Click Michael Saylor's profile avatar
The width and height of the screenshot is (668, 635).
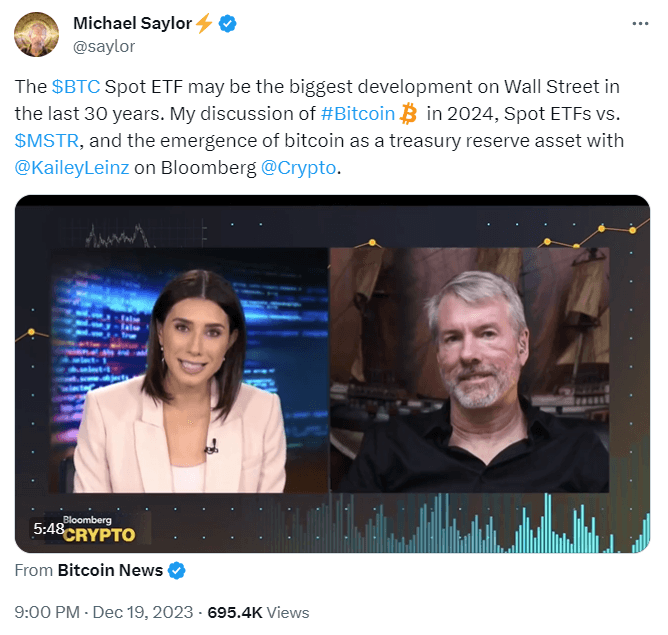(36, 34)
